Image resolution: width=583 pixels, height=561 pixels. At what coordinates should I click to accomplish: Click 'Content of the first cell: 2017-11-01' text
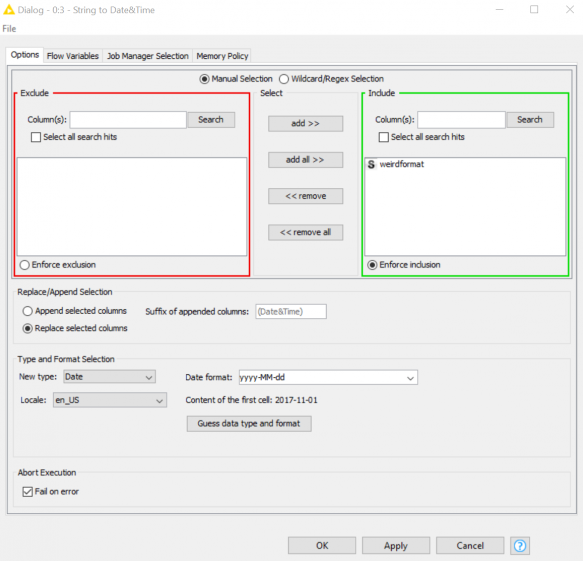tap(251, 400)
